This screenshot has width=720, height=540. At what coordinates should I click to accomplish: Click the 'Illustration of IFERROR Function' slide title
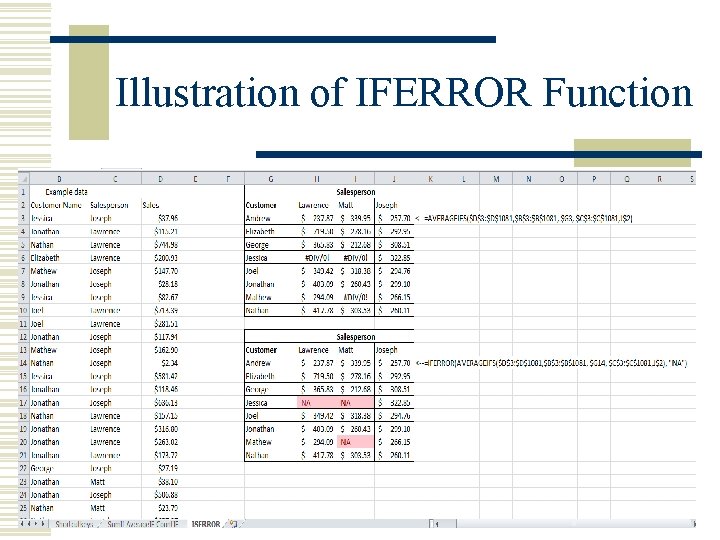pos(403,92)
